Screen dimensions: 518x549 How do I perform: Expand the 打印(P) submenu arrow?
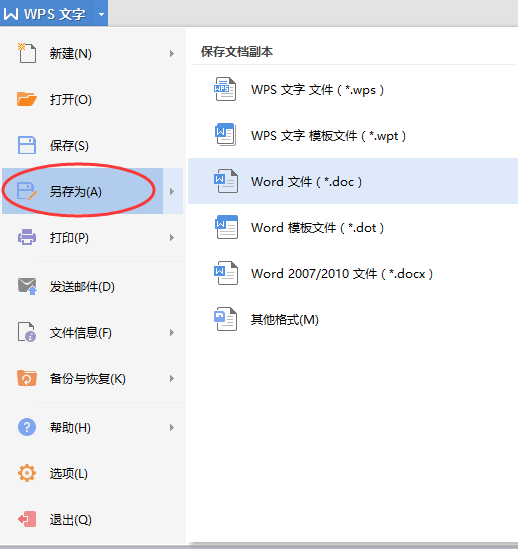[172, 238]
